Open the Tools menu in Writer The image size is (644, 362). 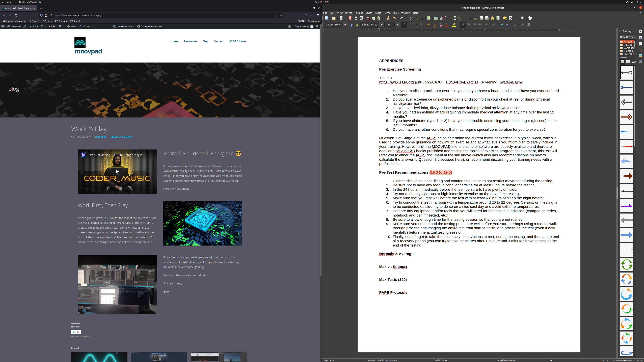click(395, 13)
